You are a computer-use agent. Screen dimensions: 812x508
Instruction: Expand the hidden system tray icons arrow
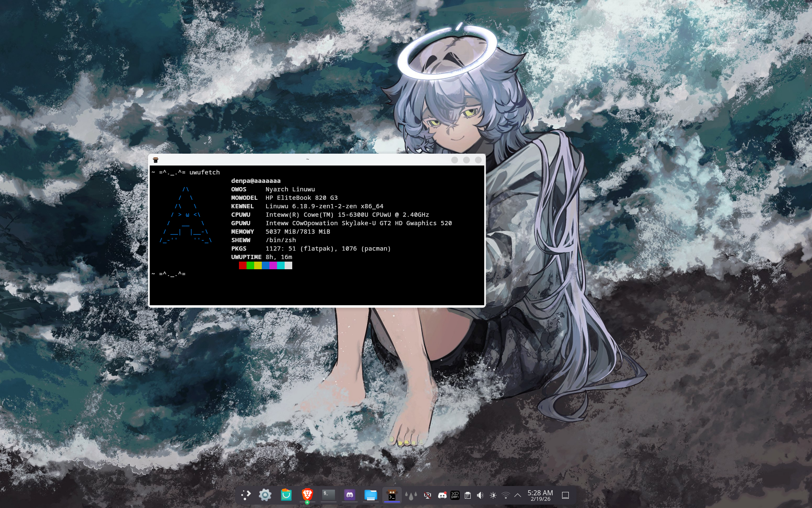[x=518, y=495]
